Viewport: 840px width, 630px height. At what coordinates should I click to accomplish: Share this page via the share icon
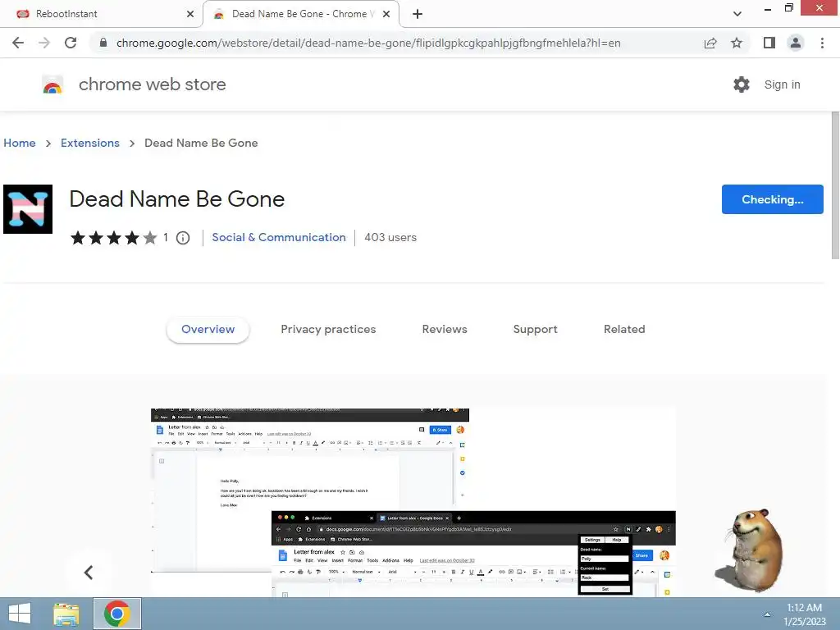[710, 43]
